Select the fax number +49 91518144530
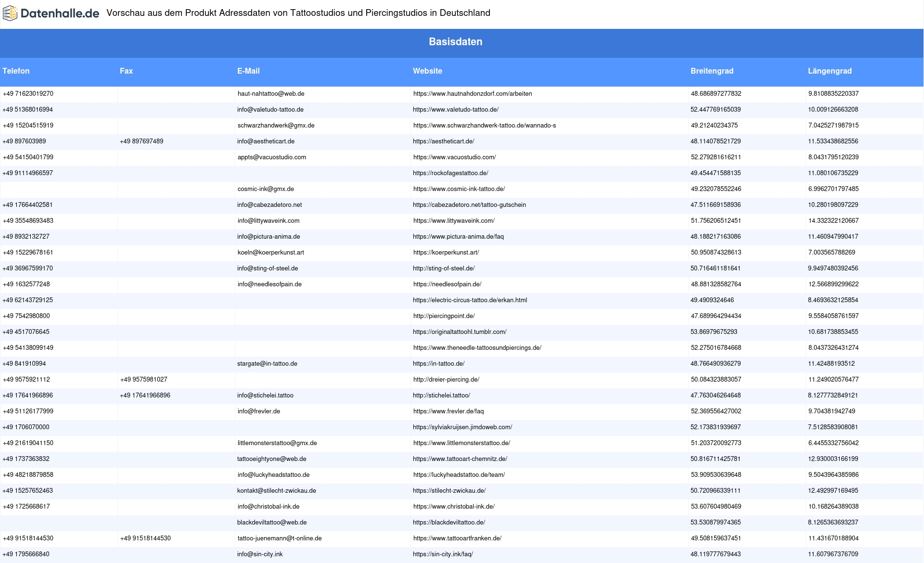Screen dimensions: 924x563 (x=145, y=538)
